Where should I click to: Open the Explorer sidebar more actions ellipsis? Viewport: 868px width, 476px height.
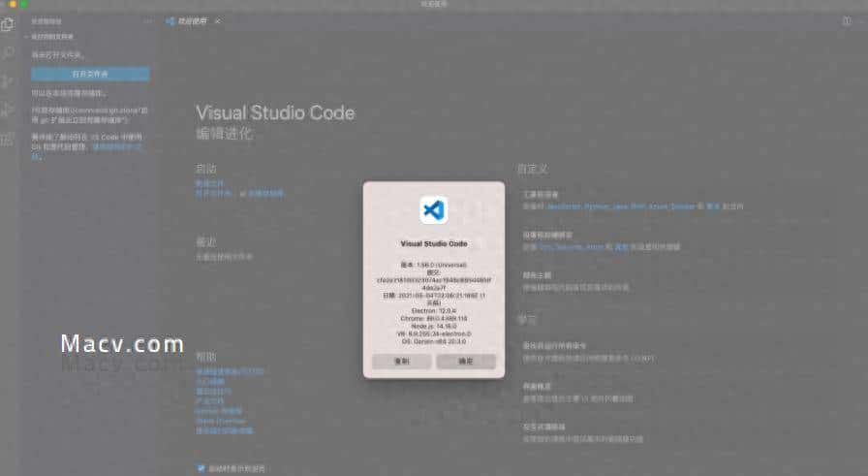coord(148,21)
